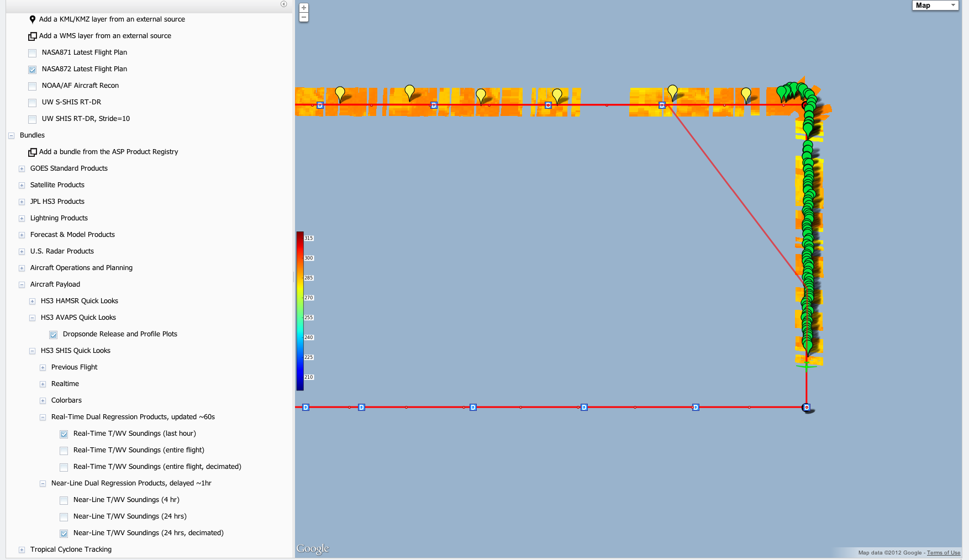Toggle Dropsonde Release and Profile Plots
Viewport: 969px width, 560px height.
pyautogui.click(x=54, y=335)
